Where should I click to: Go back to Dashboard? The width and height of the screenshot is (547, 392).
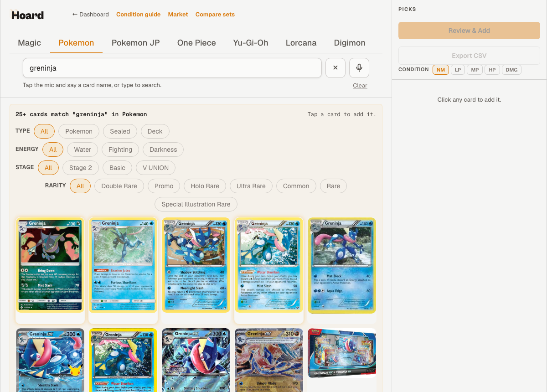[x=90, y=15]
